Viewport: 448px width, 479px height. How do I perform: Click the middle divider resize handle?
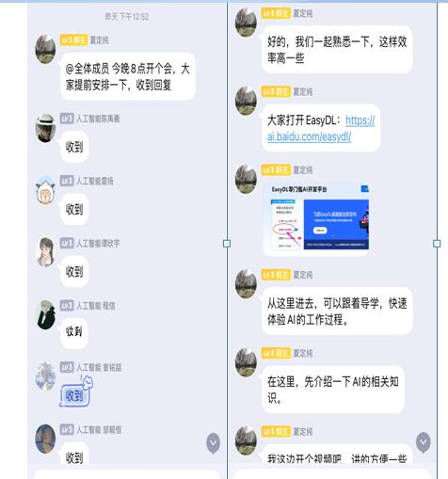pyautogui.click(x=227, y=244)
